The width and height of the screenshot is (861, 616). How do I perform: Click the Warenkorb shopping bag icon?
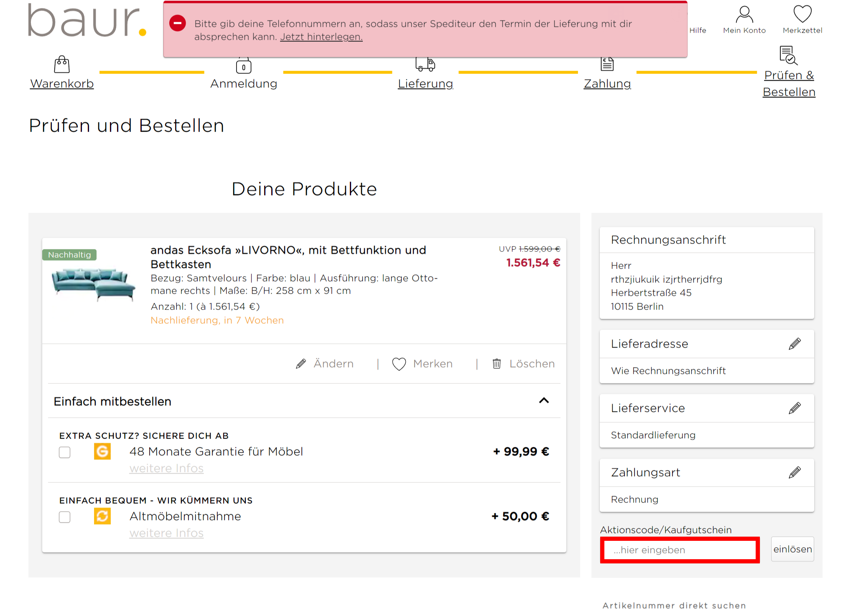(x=62, y=64)
